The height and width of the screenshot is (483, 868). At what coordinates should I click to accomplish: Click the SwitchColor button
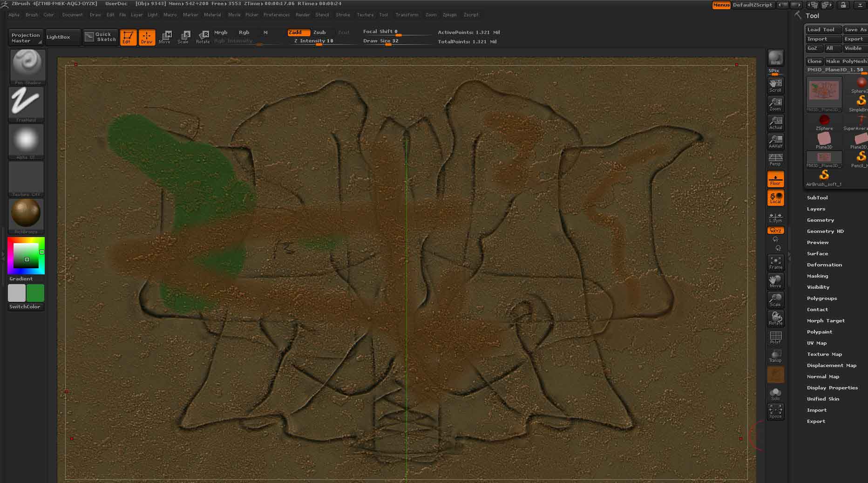(25, 307)
